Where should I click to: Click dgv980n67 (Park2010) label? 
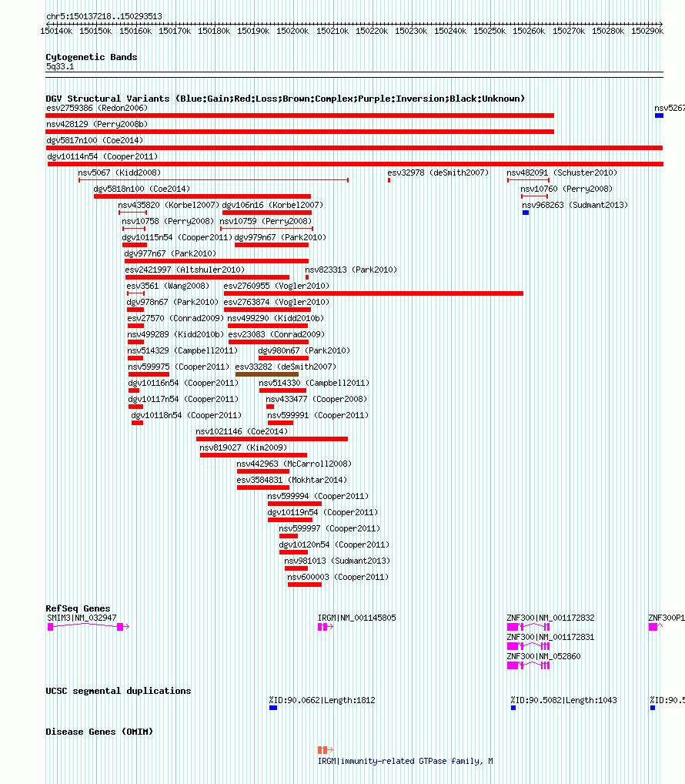click(x=304, y=350)
